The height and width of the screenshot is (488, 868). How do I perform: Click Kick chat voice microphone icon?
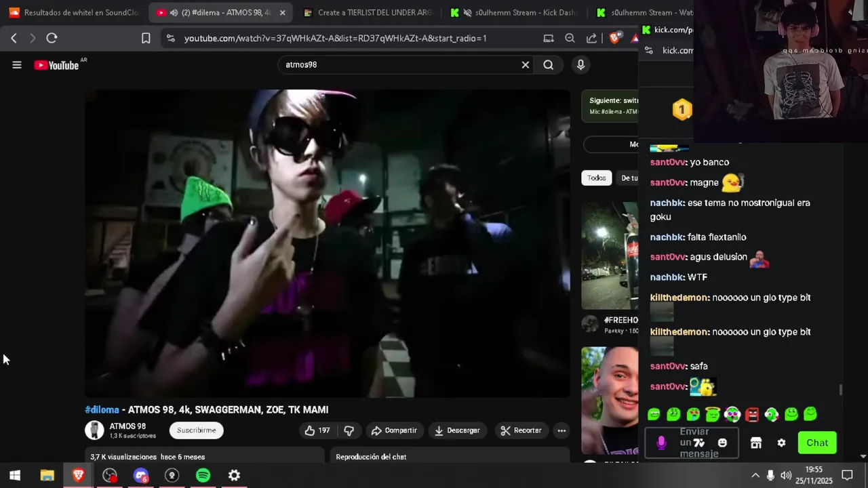(x=661, y=443)
